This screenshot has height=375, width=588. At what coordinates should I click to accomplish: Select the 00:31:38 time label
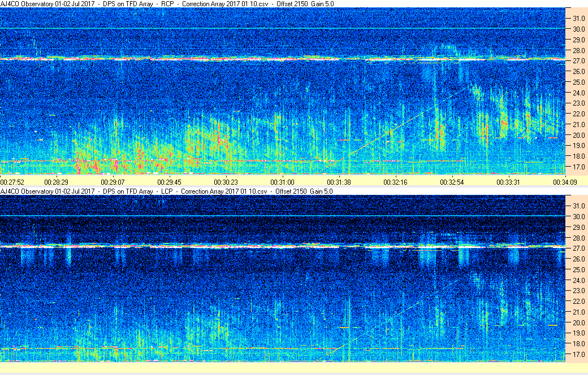[339, 182]
